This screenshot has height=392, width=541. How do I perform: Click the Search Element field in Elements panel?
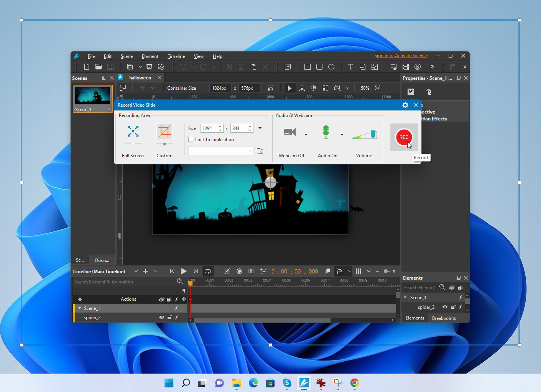tap(419, 288)
